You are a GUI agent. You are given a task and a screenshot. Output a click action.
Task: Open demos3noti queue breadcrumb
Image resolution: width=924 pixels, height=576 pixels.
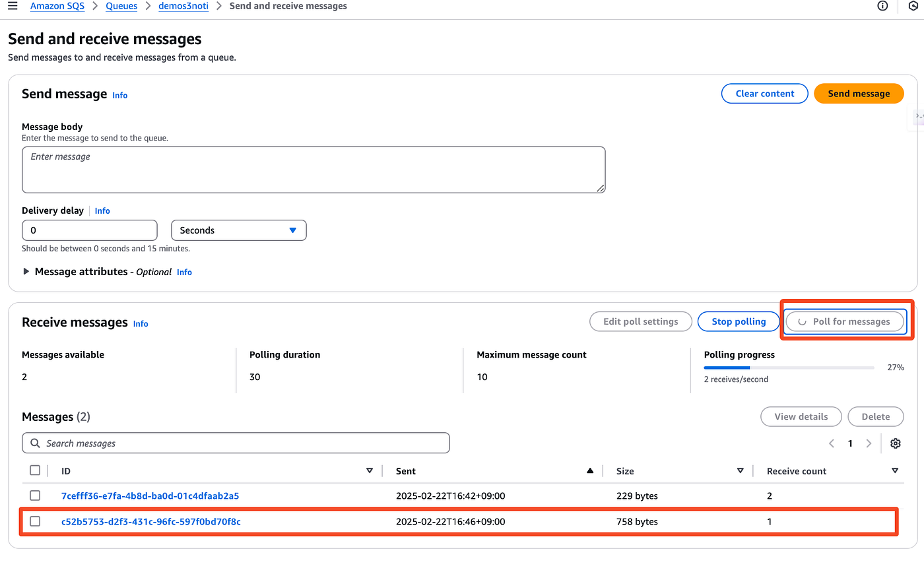tap(183, 6)
